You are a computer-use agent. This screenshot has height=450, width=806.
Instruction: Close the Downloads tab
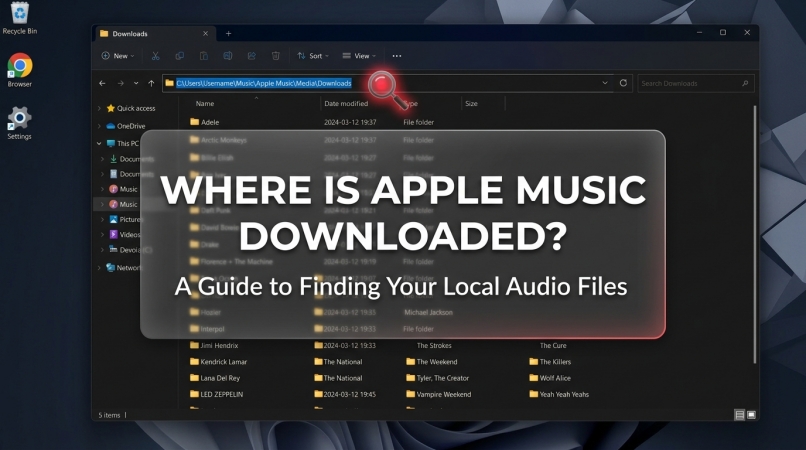click(x=206, y=33)
